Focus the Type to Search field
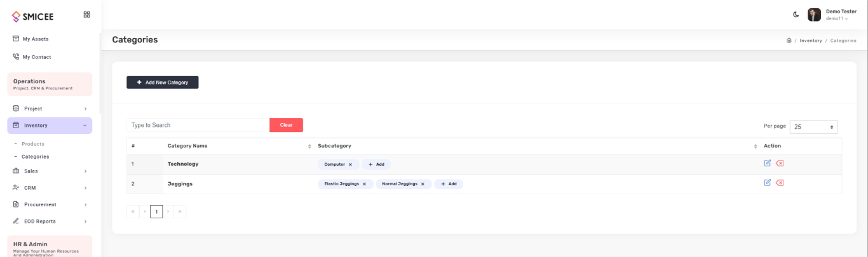The width and height of the screenshot is (868, 257). point(198,125)
